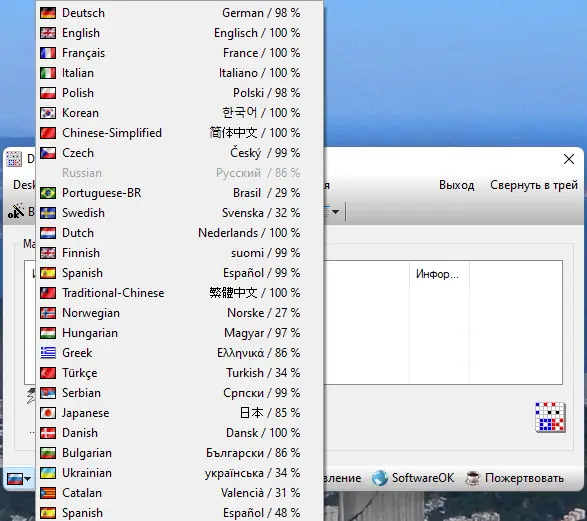587x521 pixels.
Task: Click the Taiwan flag icon for Traditional-Chinese
Action: [48, 293]
